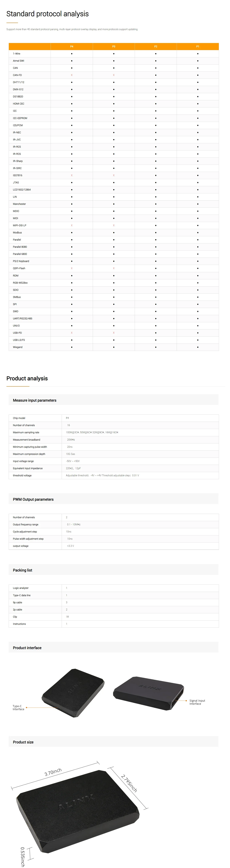Click the Signal Input side product image
This screenshot has height=868, width=230.
148,693
